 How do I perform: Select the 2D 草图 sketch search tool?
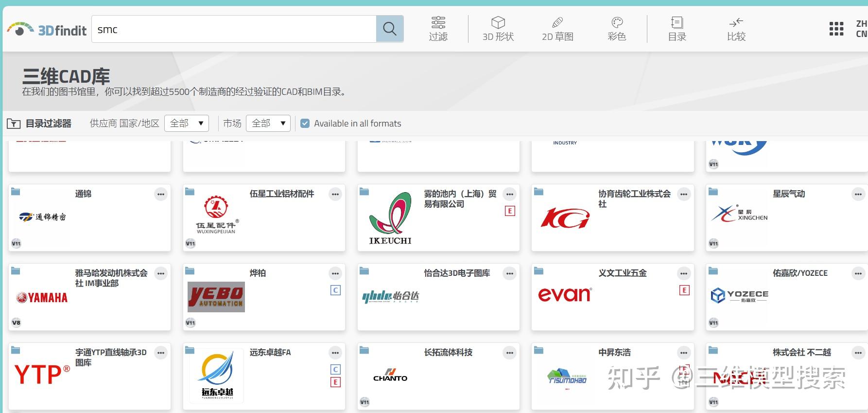pyautogui.click(x=557, y=29)
